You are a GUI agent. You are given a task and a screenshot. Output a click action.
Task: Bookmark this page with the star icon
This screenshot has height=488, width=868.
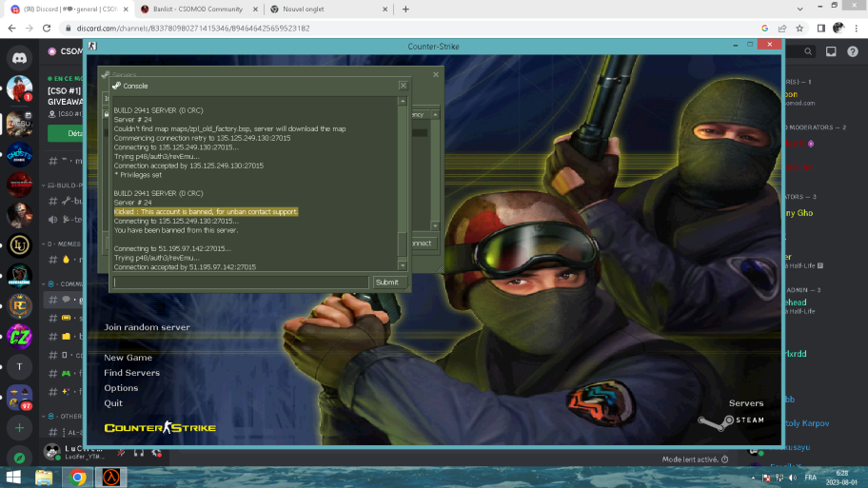coord(799,29)
